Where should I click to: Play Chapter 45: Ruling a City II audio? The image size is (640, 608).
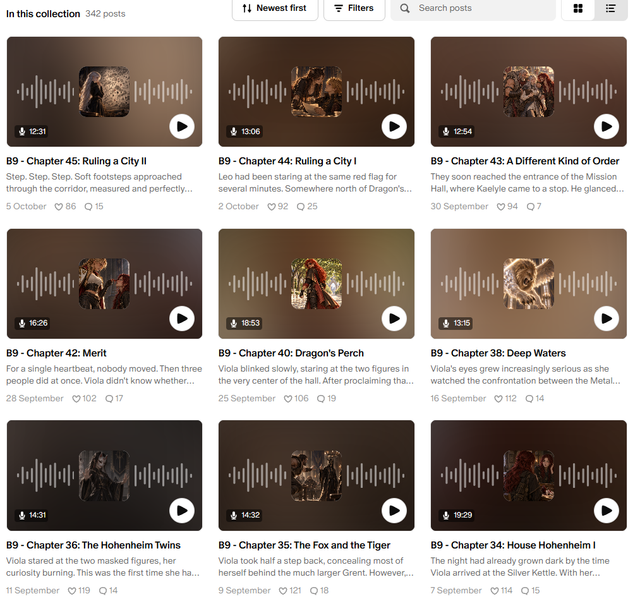tap(182, 126)
